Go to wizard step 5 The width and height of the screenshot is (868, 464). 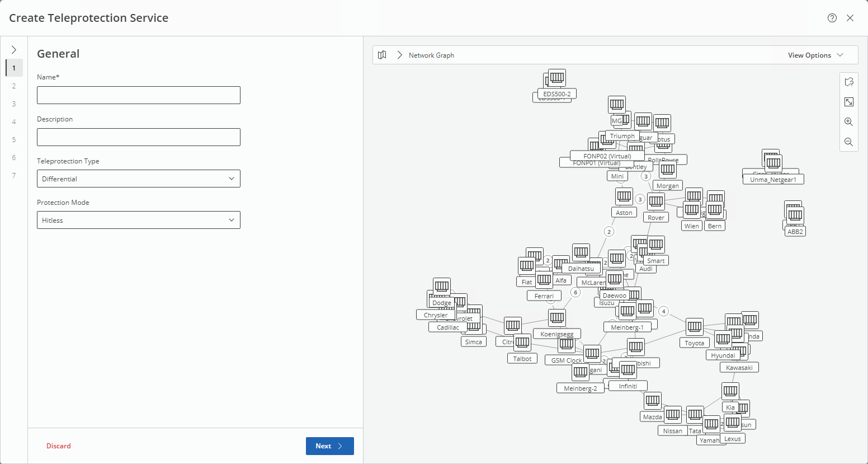tap(14, 140)
